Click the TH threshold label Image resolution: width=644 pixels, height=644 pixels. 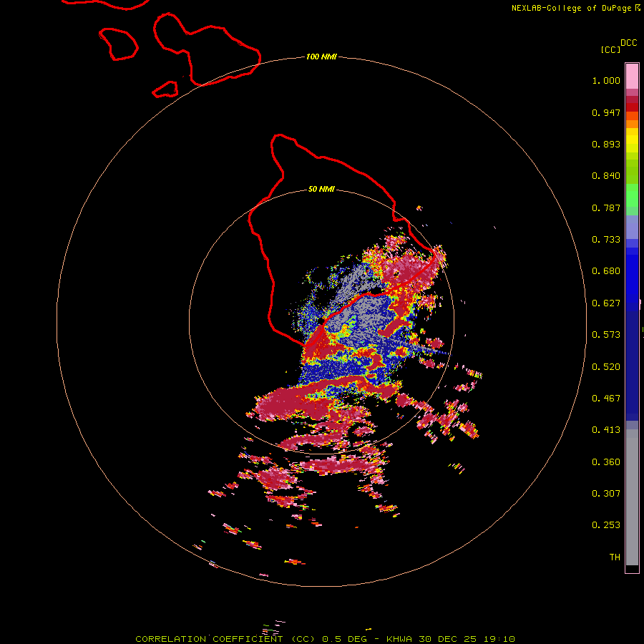[615, 557]
